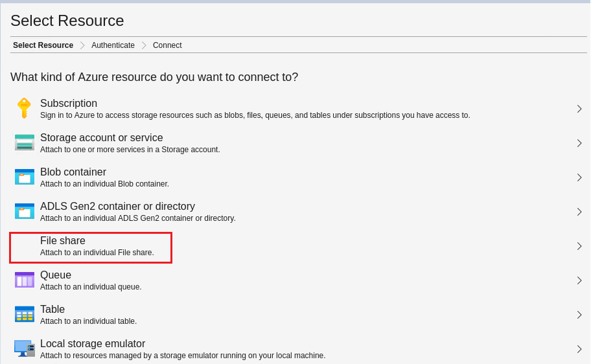Open the ADLS Gen2 row chevron

pos(579,212)
